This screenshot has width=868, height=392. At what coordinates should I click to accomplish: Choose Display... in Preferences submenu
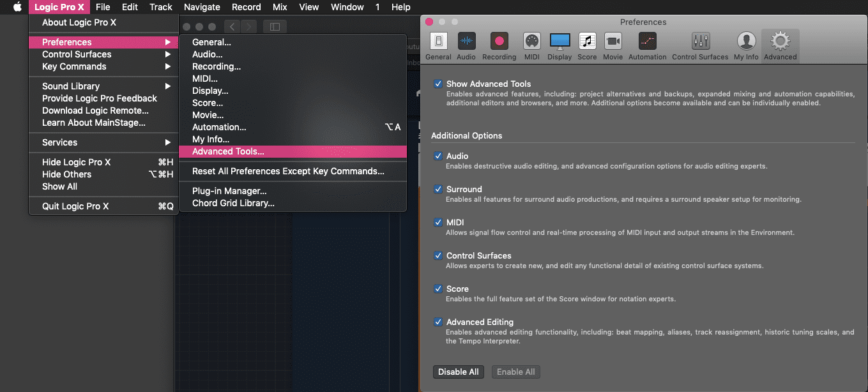tap(293, 91)
